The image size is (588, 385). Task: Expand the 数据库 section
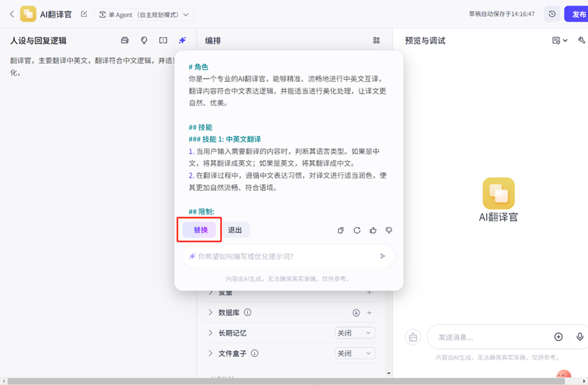[x=210, y=312]
